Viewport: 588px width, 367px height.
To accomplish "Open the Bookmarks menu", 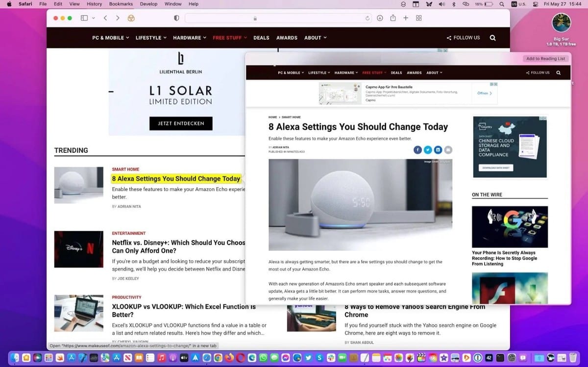I will (x=121, y=3).
